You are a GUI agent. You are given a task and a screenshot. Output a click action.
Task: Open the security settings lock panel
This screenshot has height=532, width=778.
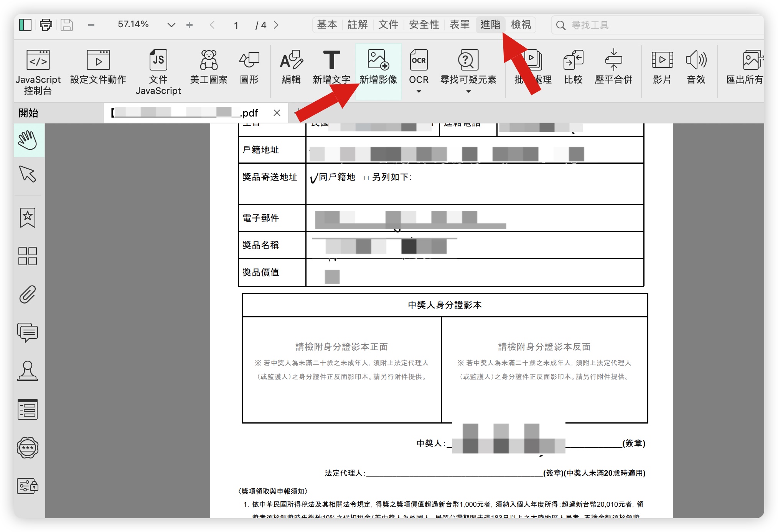coord(28,486)
